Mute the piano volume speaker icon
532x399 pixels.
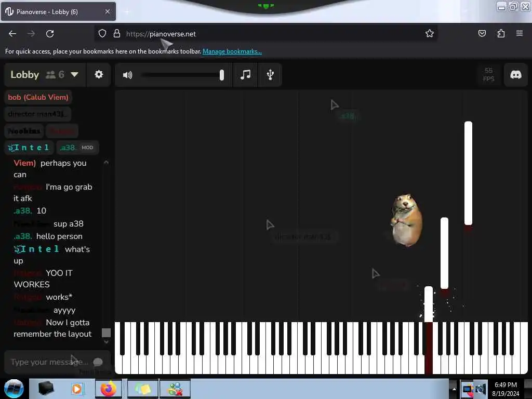click(128, 75)
